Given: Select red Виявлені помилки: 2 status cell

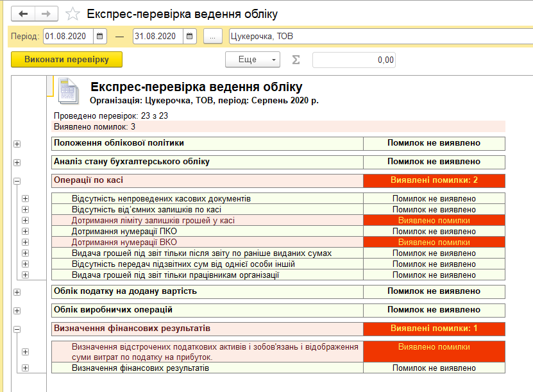Looking at the screenshot, I should pos(434,180).
